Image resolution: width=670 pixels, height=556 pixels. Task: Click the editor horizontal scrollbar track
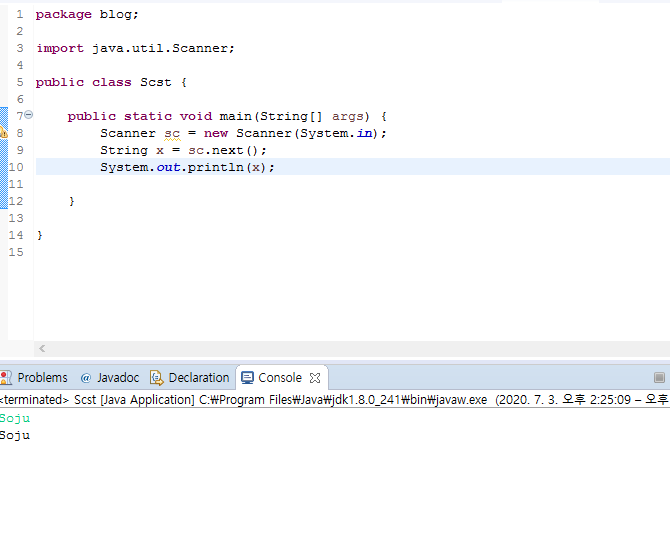[x=350, y=348]
